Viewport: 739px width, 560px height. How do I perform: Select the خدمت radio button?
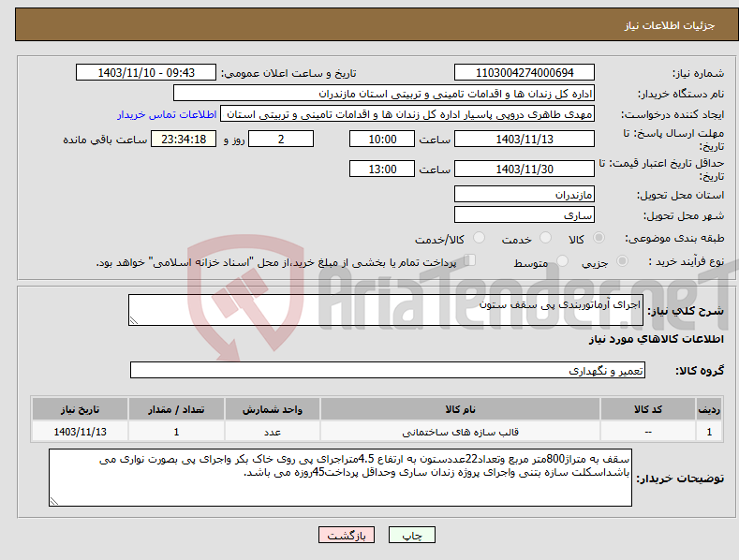(x=545, y=238)
